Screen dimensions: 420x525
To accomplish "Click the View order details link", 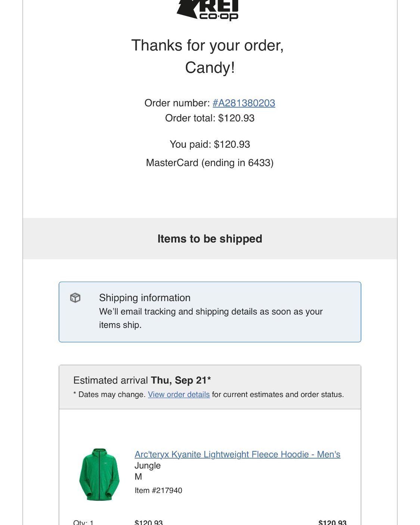I will (x=179, y=394).
